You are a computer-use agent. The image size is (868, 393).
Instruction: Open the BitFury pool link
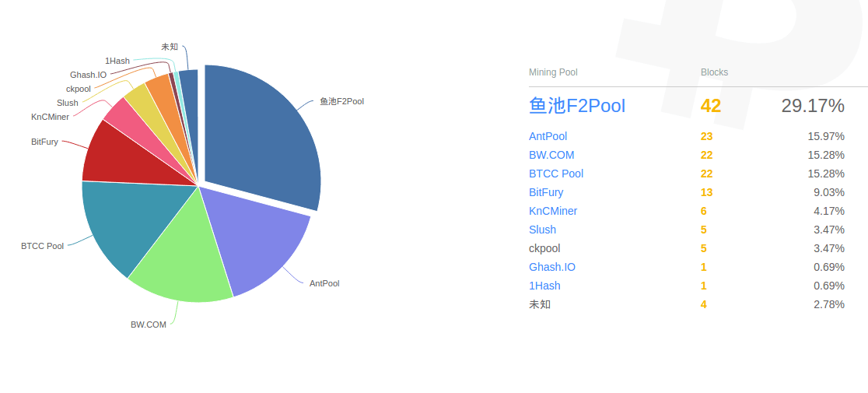click(546, 193)
